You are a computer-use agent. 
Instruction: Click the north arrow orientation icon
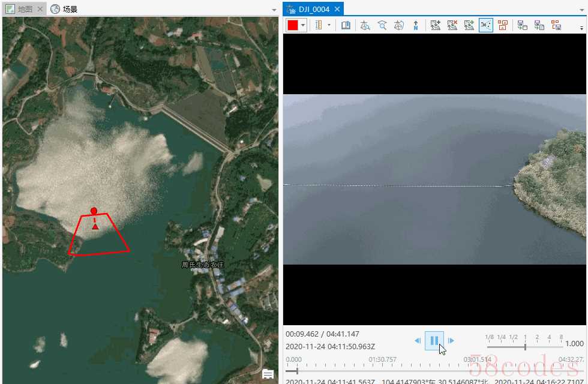coord(415,25)
